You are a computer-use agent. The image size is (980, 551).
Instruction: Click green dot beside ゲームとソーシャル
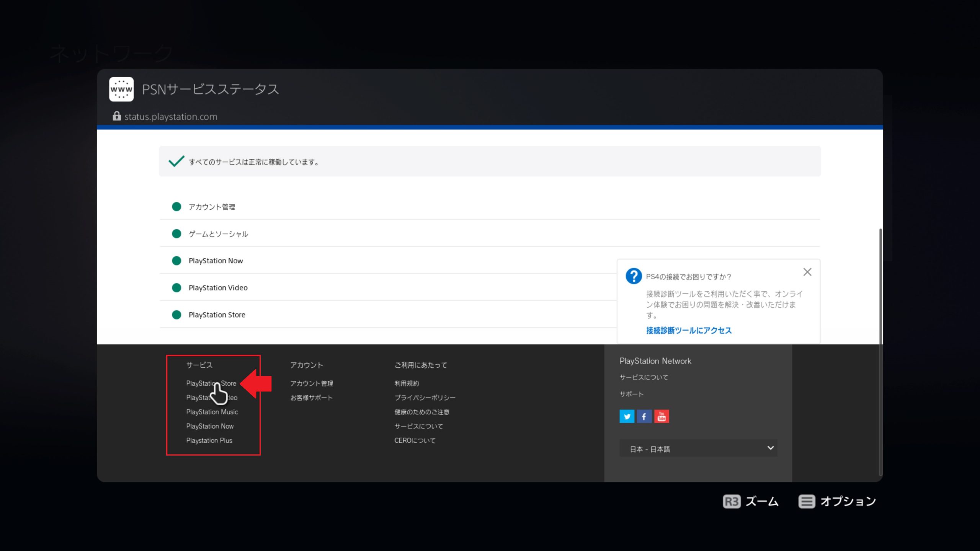176,234
